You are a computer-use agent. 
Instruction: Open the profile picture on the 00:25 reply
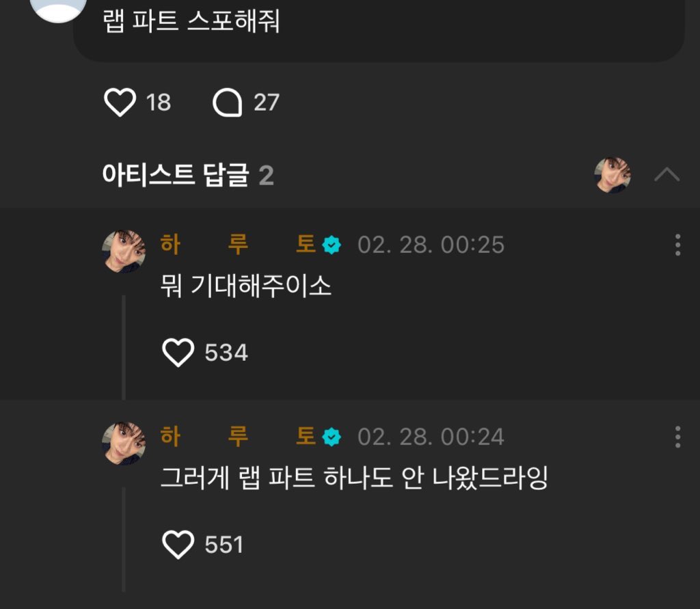point(124,251)
